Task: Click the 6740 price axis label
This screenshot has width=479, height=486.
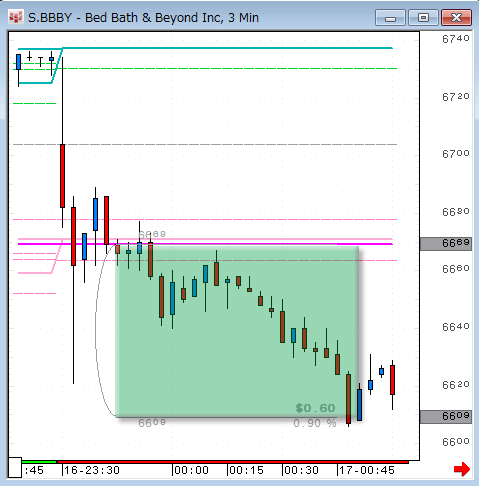Action: click(x=456, y=39)
